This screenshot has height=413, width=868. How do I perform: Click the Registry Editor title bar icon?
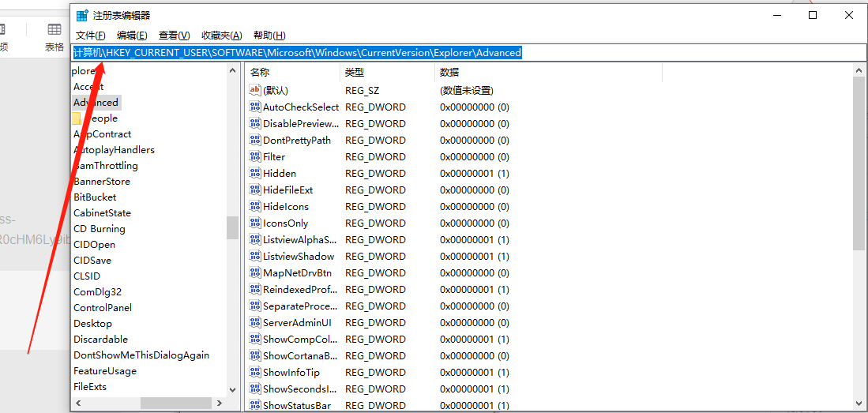(82, 16)
